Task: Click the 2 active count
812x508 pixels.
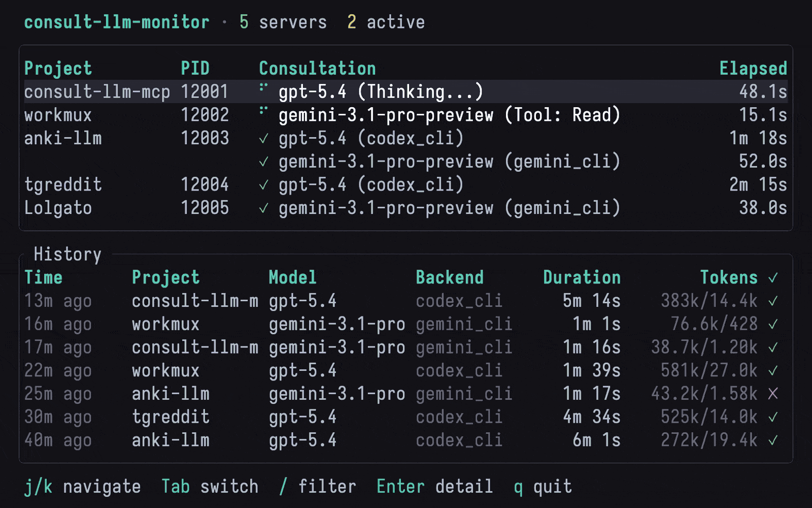Action: 386,22
